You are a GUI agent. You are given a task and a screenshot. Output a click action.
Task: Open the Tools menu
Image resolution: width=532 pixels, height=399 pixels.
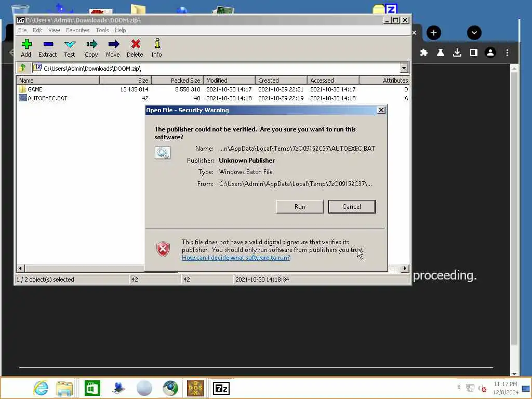(x=102, y=30)
